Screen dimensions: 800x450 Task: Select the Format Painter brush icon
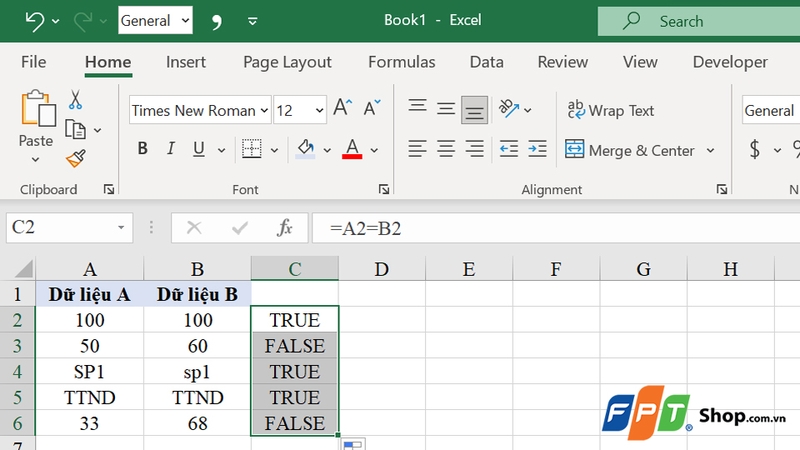click(x=75, y=158)
